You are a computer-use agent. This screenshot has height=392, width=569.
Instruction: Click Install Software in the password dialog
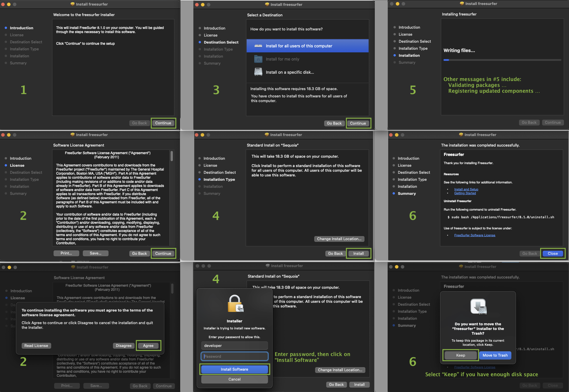tap(234, 369)
